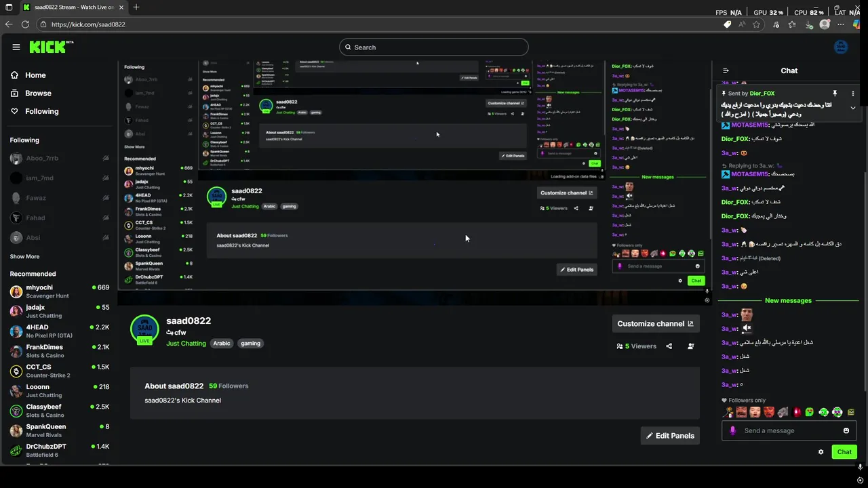This screenshot has width=868, height=488.
Task: Unpin the pinned Dior_FOX message
Action: click(835, 94)
